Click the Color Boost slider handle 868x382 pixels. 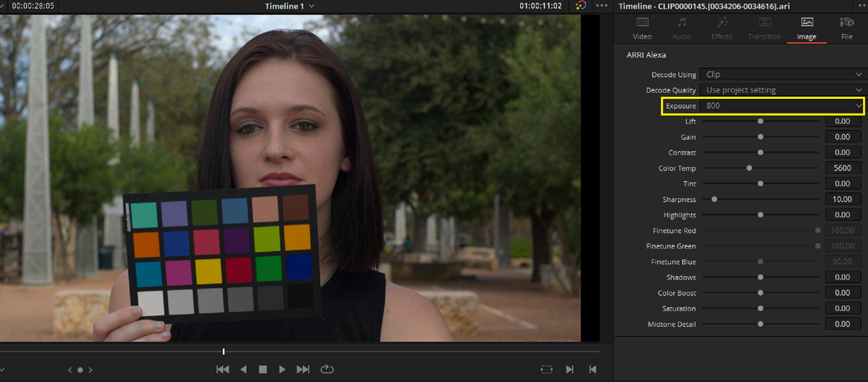tap(761, 293)
